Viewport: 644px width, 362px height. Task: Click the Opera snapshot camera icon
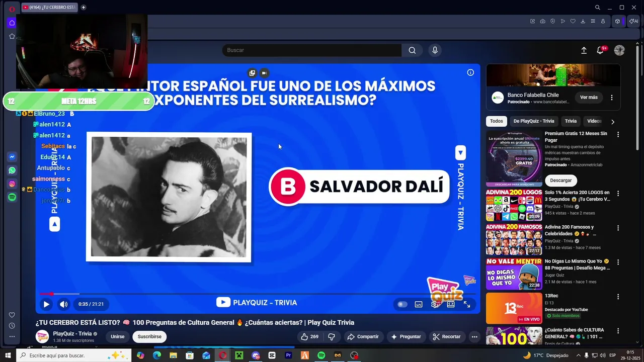point(542,21)
